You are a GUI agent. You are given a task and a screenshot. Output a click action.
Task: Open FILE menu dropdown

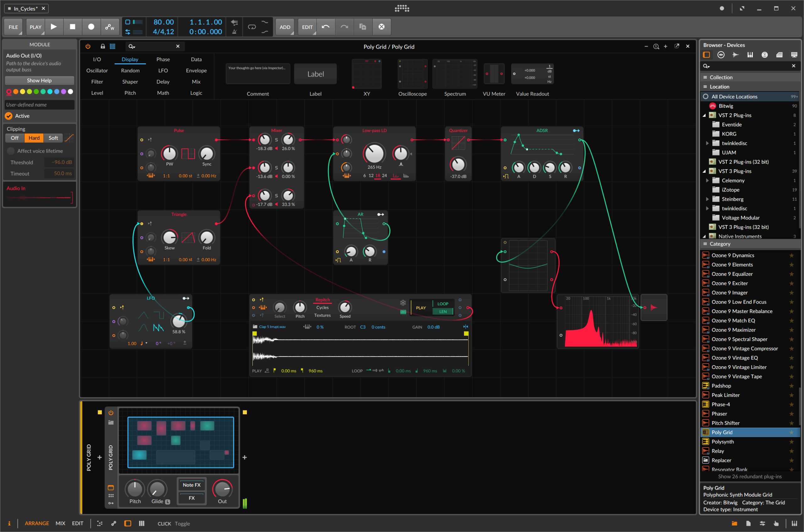[x=13, y=27]
